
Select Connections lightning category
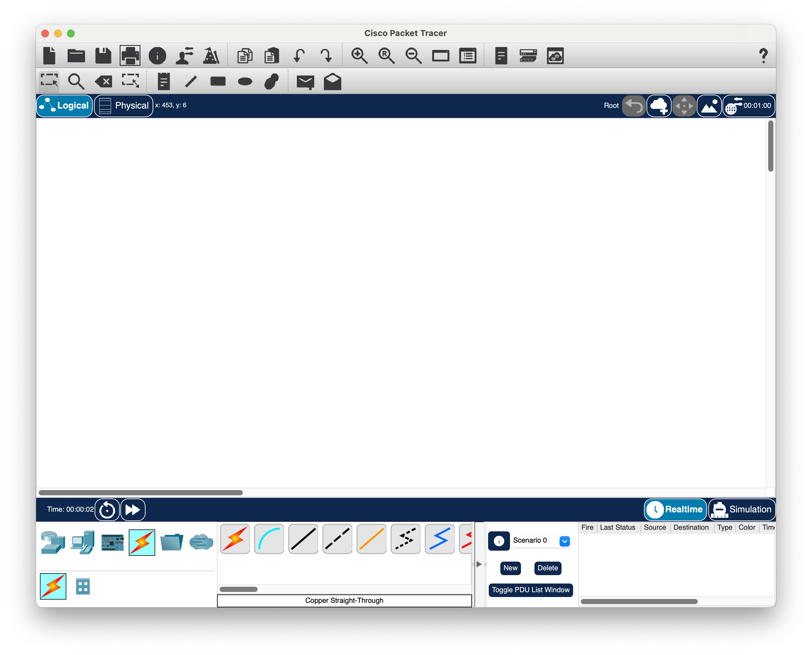(142, 543)
